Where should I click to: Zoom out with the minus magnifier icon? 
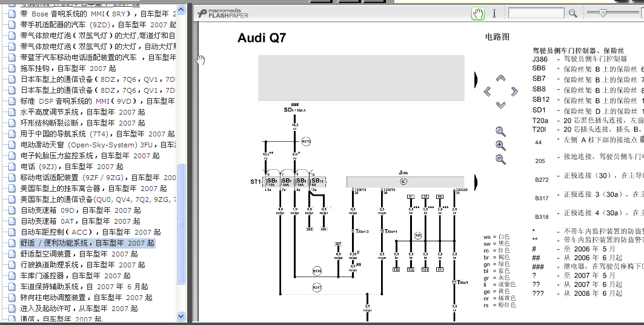500,159
